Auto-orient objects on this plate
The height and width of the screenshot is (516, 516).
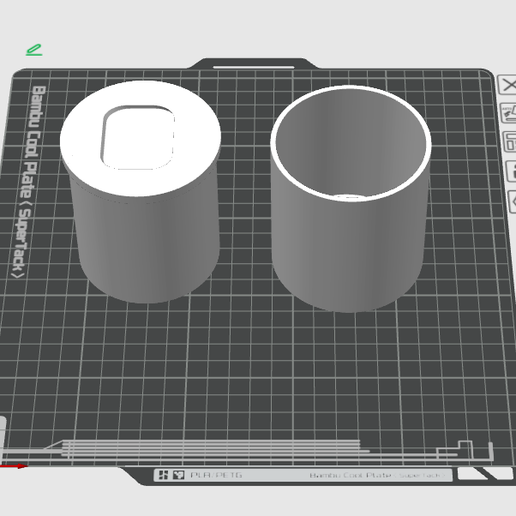coord(508,113)
